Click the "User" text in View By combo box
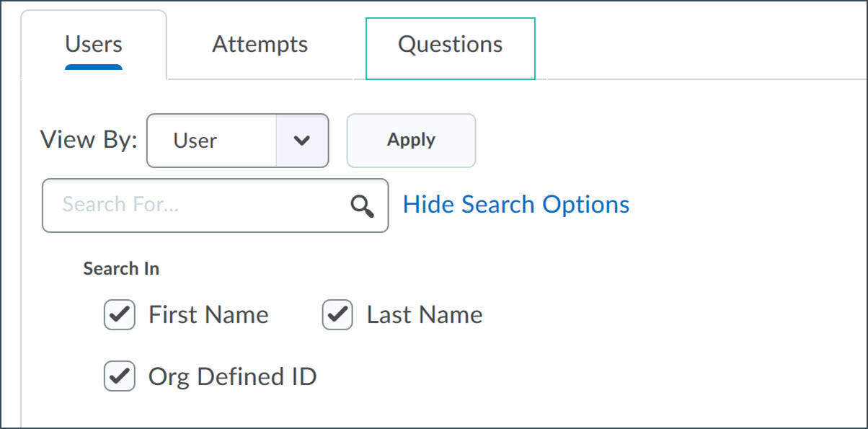 (195, 141)
